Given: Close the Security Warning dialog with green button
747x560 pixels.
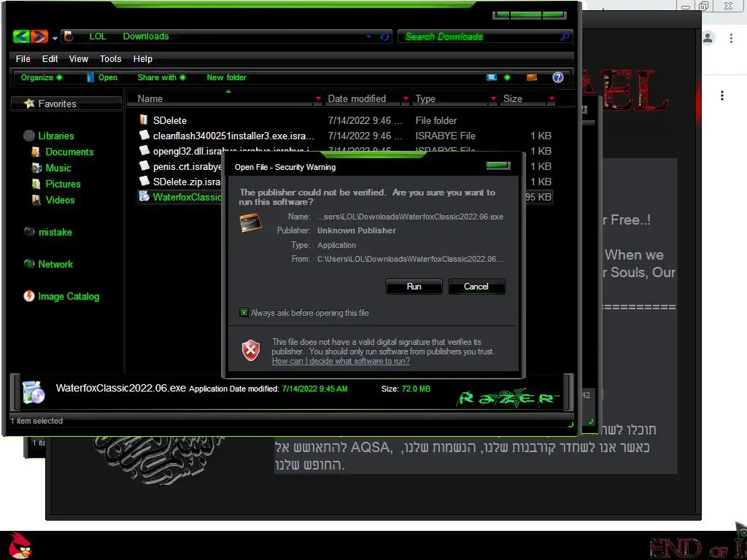Looking at the screenshot, I should pyautogui.click(x=498, y=166).
